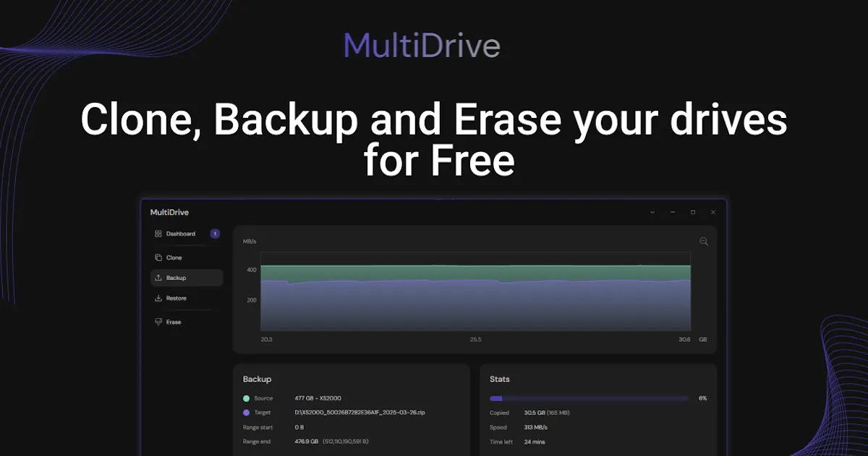Go to the Restore section

coord(171,298)
